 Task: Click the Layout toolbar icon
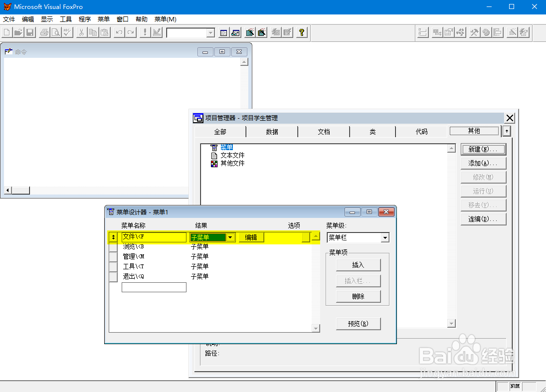498,33
